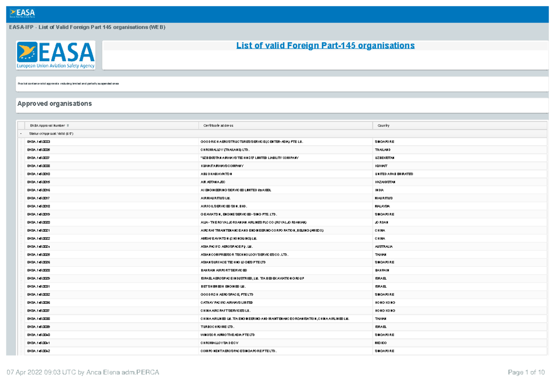Toggle selection for the KUWAIT AIRWAYS COMPANY row
Image resolution: width=555 pixels, height=392 pixels.
22,165
